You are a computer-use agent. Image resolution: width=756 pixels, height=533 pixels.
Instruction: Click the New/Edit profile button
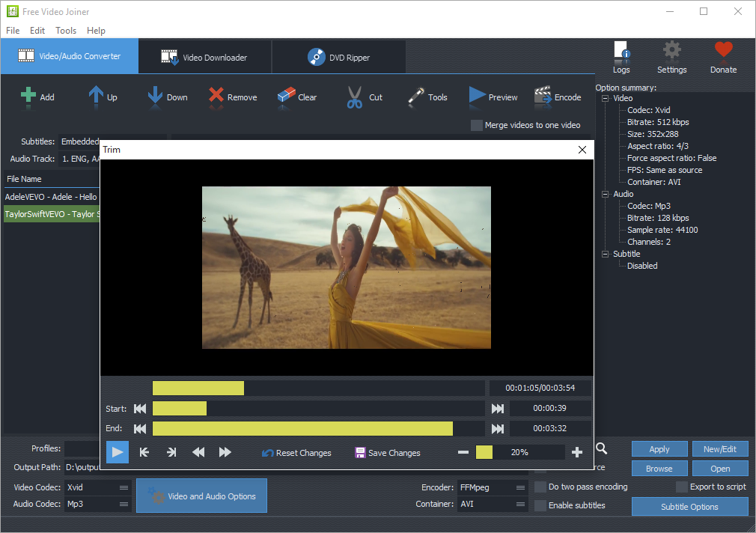point(720,449)
